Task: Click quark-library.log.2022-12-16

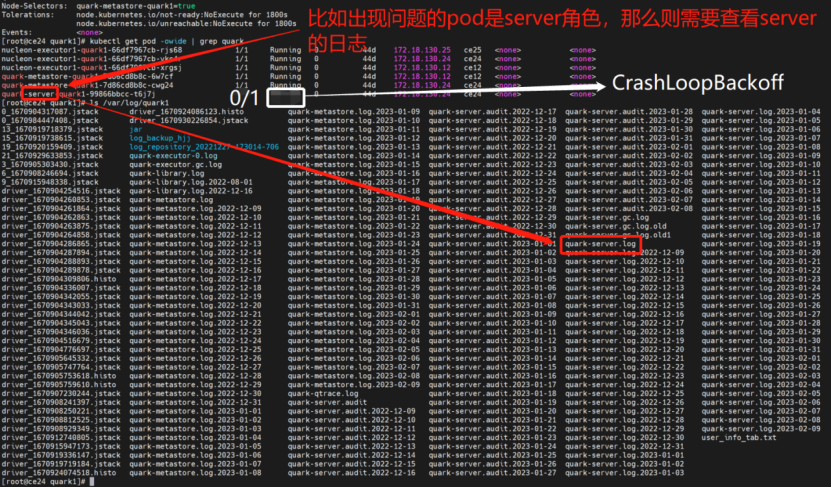Action: coord(191,191)
